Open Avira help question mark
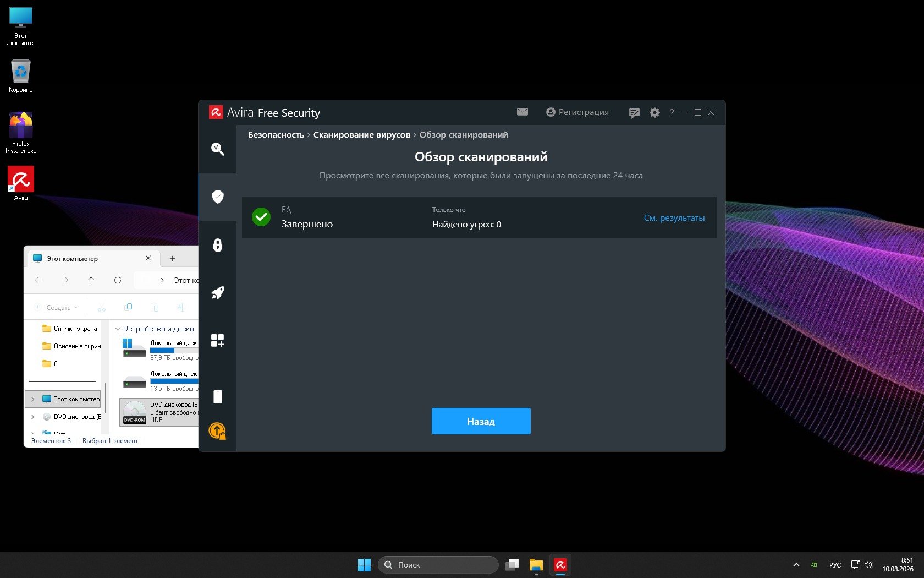924x578 pixels. pos(672,113)
